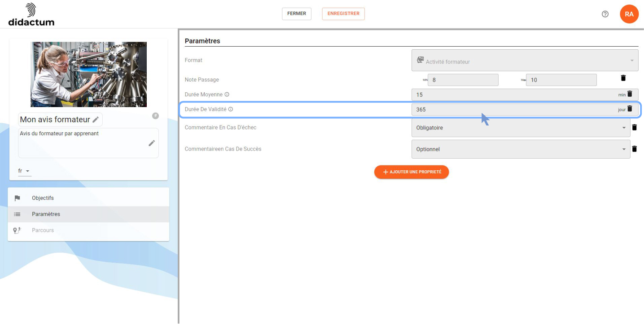Delete Commentaireen Cas De Succès property
The width and height of the screenshot is (644, 324).
coord(634,149)
